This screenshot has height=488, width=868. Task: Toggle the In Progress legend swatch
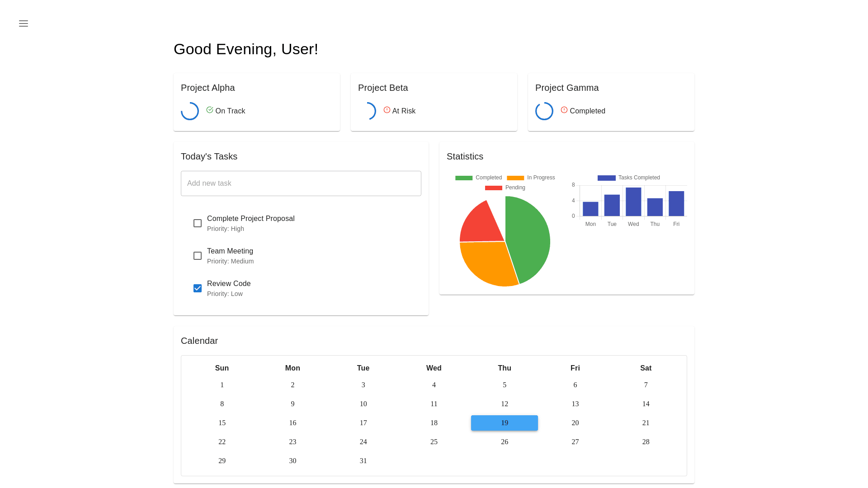coord(515,178)
